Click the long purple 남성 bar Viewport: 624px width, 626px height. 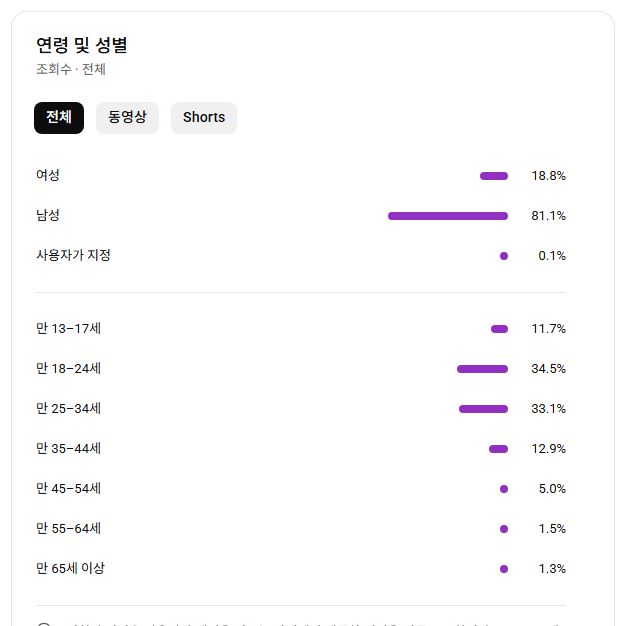click(447, 216)
